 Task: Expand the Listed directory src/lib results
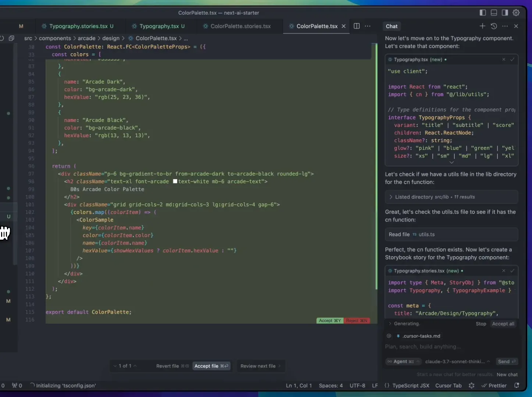click(451, 197)
